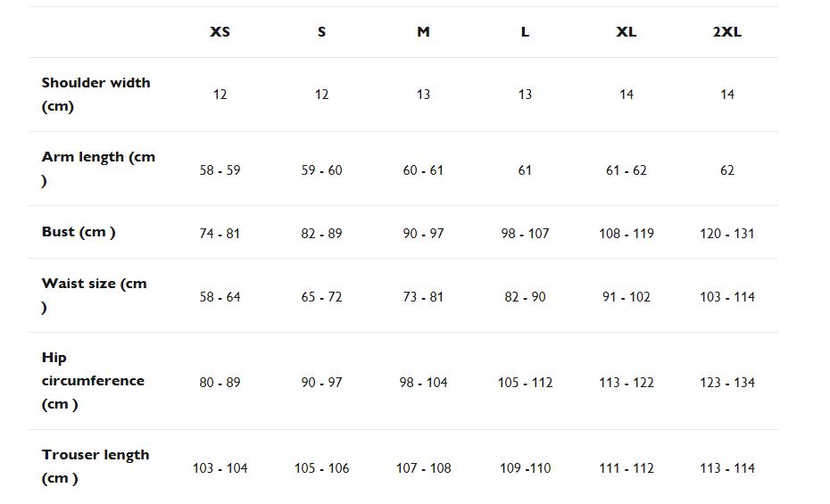
Task: Click the Bust row label
Action: (x=79, y=232)
